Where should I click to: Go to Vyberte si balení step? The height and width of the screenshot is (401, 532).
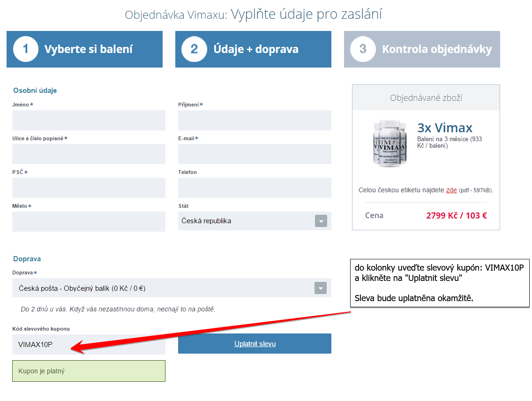tap(84, 49)
